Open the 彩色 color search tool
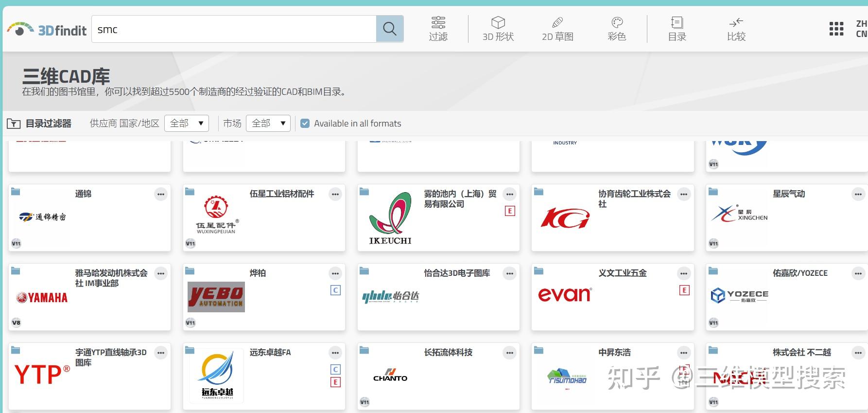Screen dimensions: 868x413 point(617,29)
